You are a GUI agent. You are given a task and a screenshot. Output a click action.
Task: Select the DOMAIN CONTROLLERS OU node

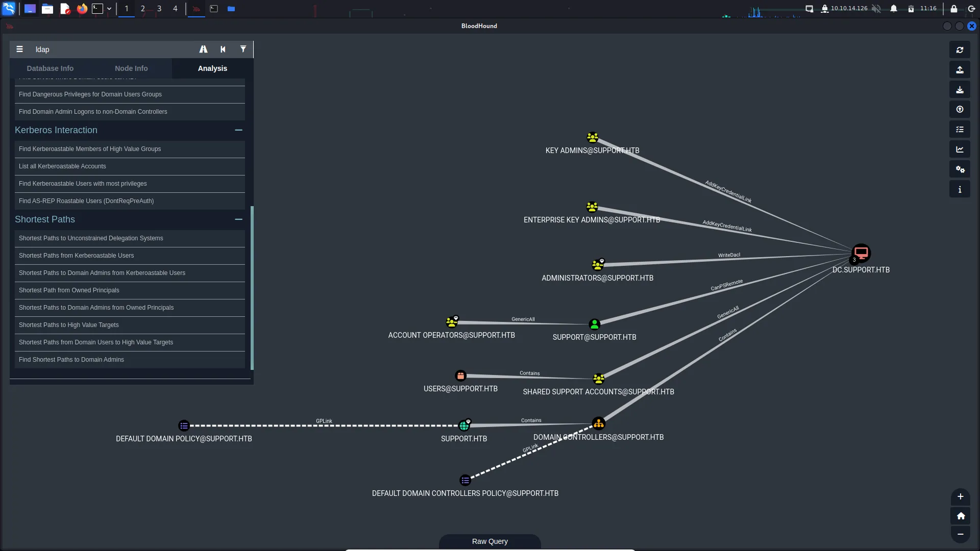point(598,423)
